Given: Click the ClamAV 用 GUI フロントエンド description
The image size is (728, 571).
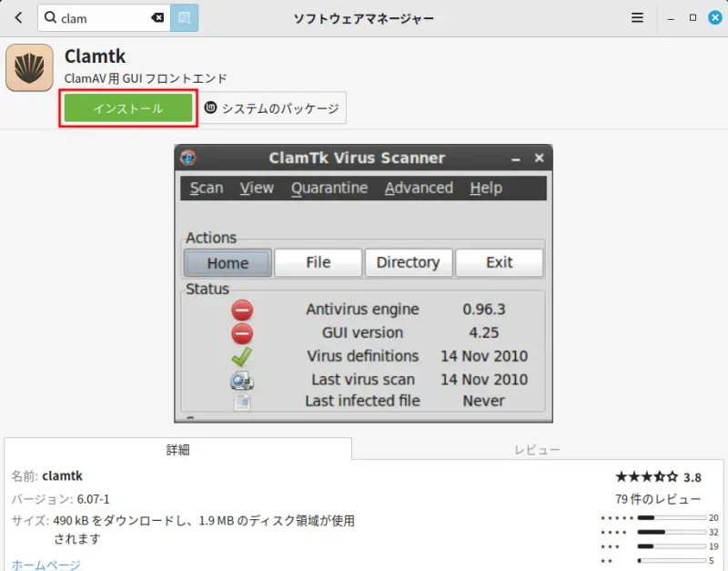Looking at the screenshot, I should (146, 78).
